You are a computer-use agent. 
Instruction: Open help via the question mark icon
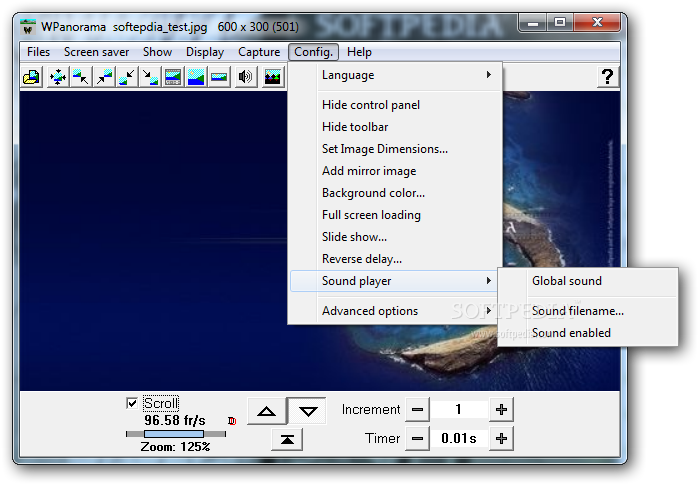click(608, 77)
